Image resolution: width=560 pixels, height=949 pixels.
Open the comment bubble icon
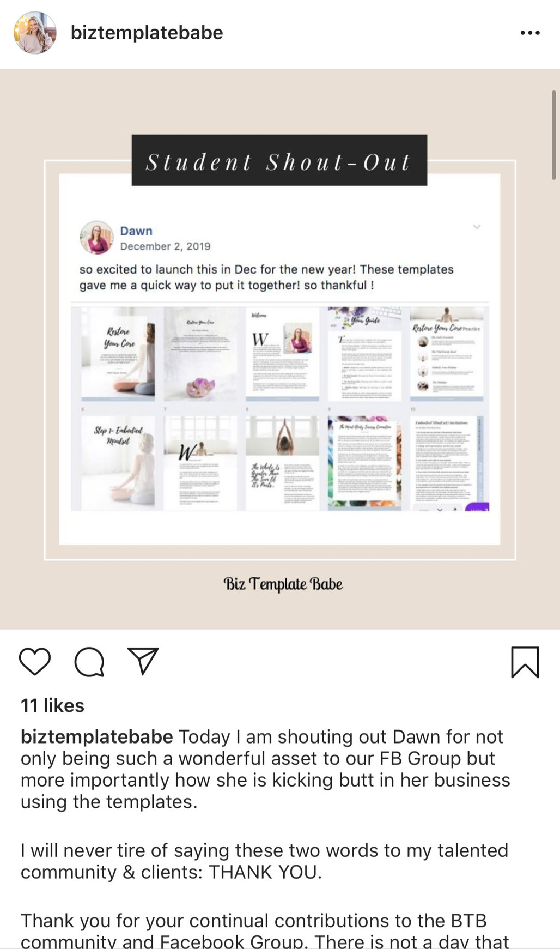[89, 661]
